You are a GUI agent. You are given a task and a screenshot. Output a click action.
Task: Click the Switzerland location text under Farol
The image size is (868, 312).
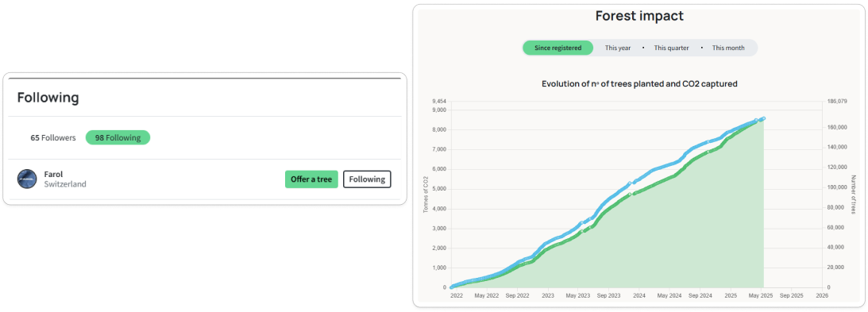click(x=65, y=184)
